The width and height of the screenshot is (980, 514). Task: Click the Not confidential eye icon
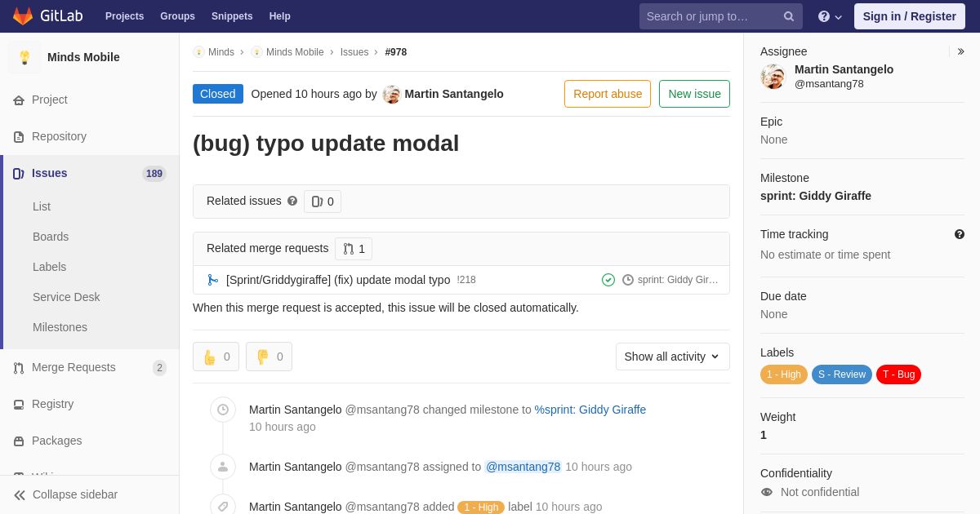point(767,492)
